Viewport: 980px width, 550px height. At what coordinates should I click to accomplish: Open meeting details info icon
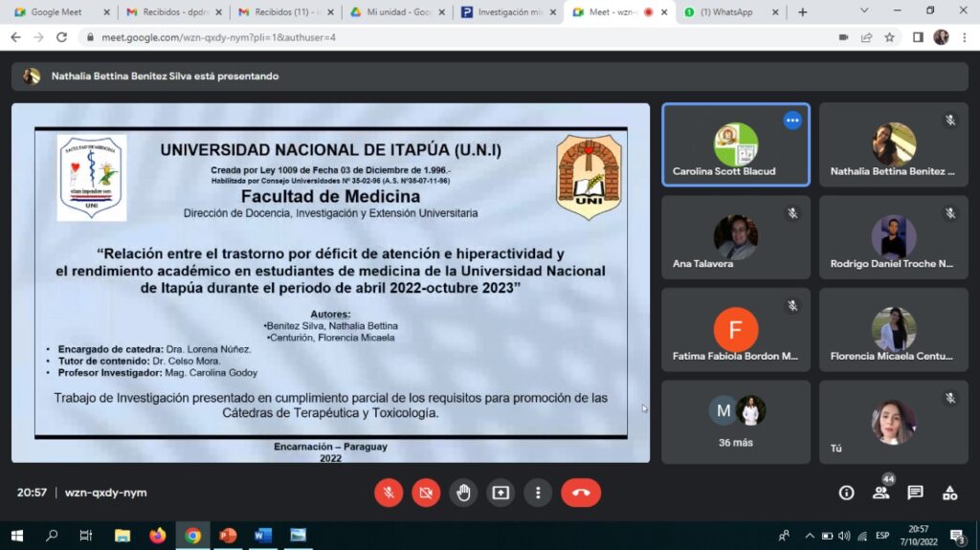coord(846,493)
